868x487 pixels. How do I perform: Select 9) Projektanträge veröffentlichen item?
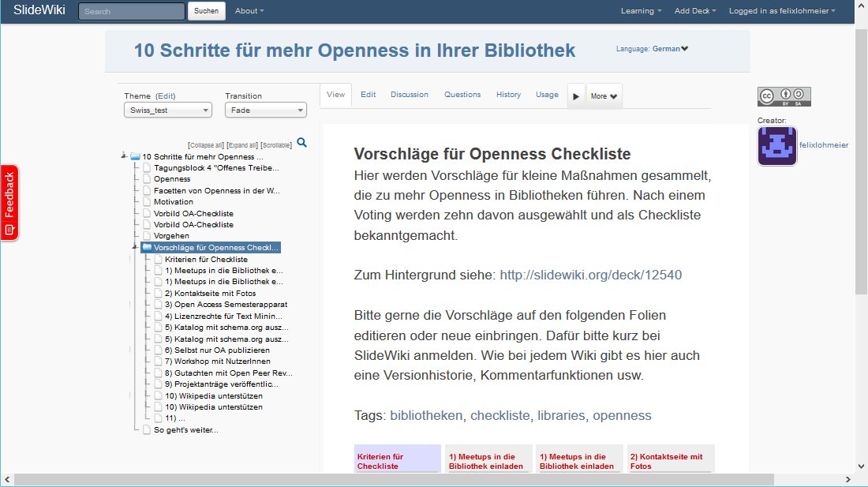click(222, 384)
